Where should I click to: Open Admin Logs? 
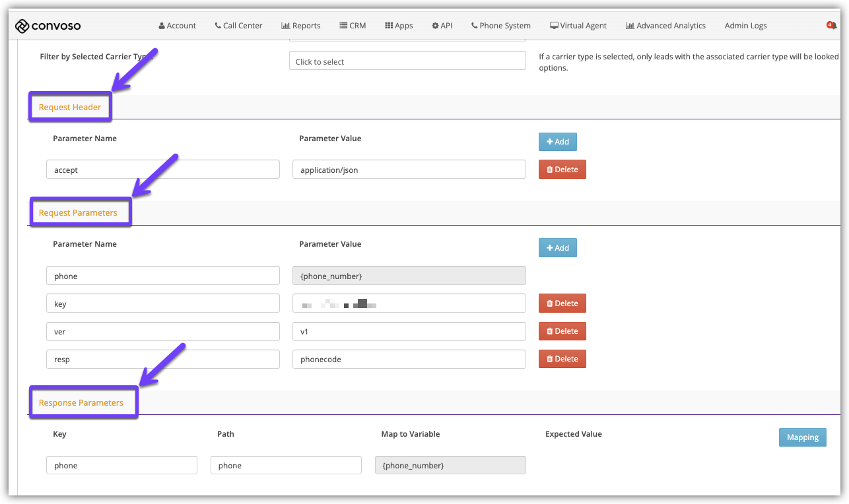point(746,26)
